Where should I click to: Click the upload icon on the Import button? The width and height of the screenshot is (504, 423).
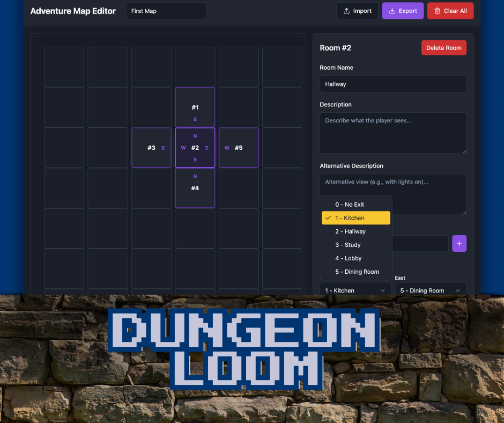(x=346, y=10)
